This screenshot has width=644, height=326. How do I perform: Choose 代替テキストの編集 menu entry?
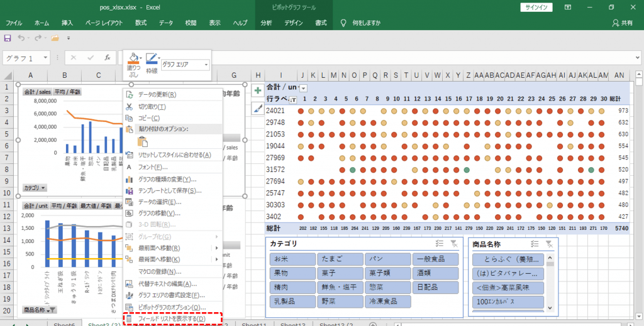[x=172, y=284]
